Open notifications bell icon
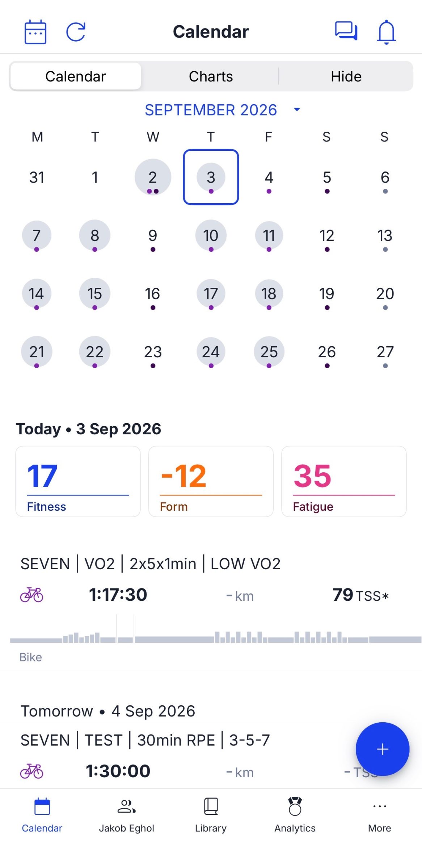 (387, 32)
